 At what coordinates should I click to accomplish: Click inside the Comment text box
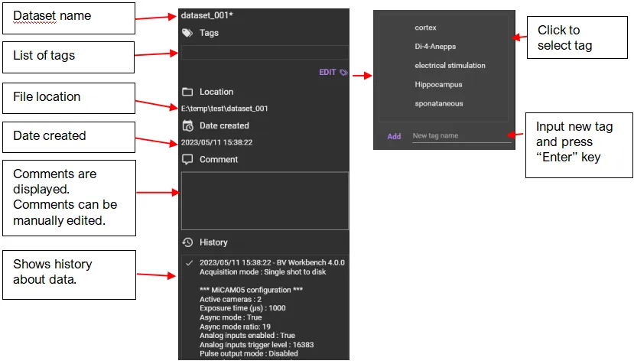tap(265, 201)
